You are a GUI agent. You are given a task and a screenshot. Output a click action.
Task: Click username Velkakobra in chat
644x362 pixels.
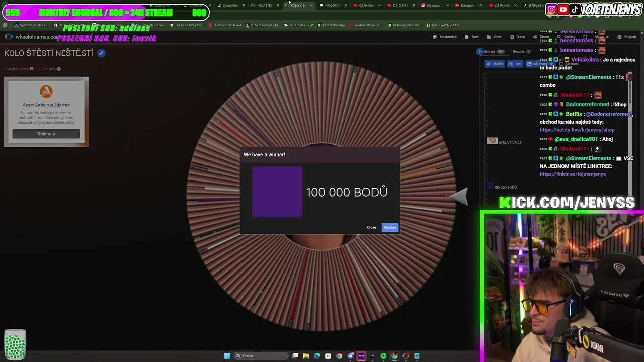[585, 60]
